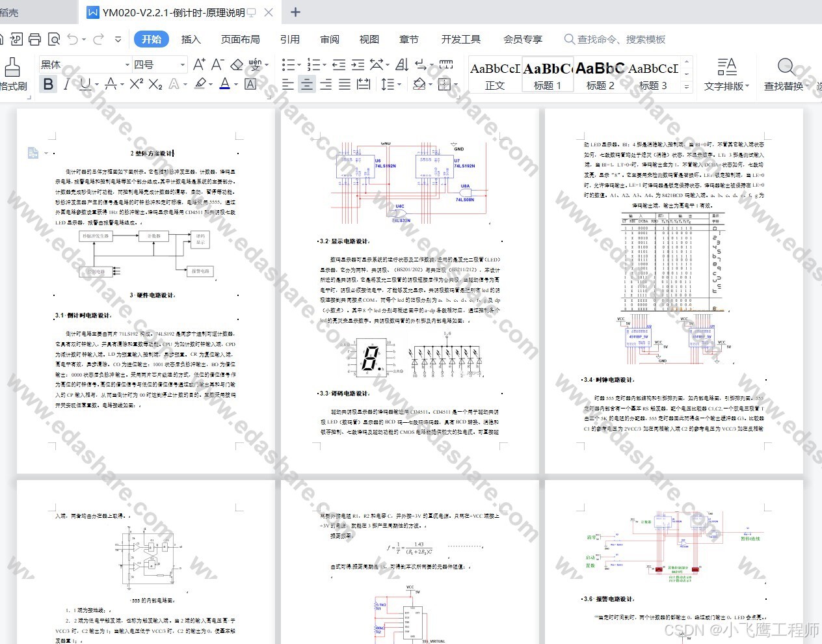The image size is (822, 644).
Task: Open the quick access toolbar customize arrow
Action: point(118,39)
